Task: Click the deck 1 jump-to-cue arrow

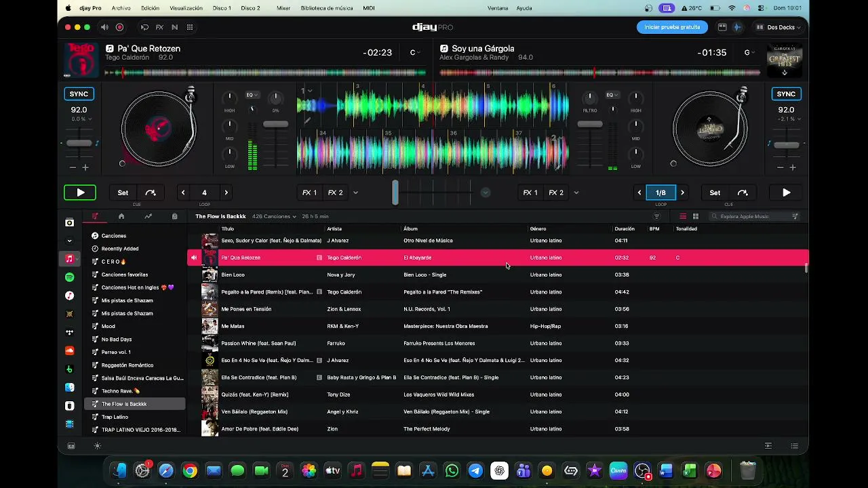Action: tap(151, 192)
